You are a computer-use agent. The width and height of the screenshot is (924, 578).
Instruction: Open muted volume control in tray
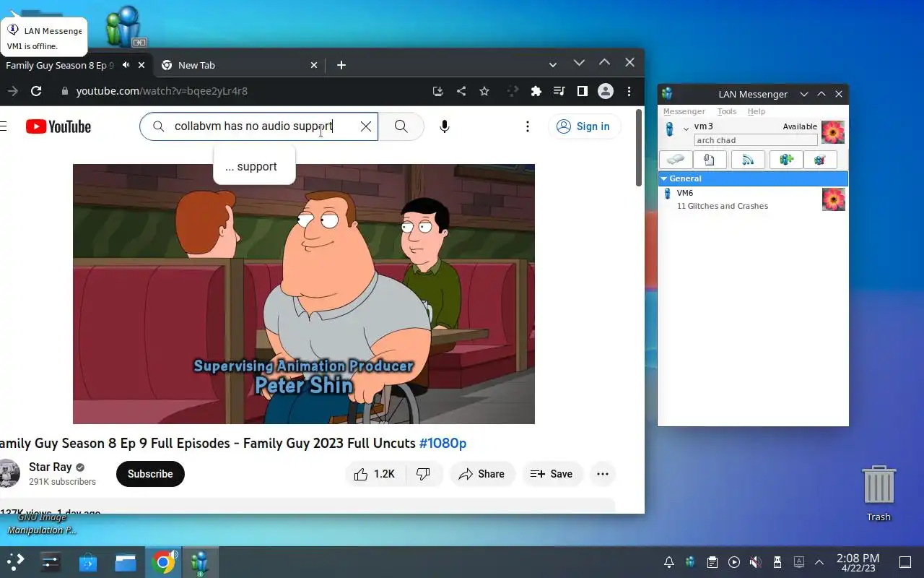(756, 562)
